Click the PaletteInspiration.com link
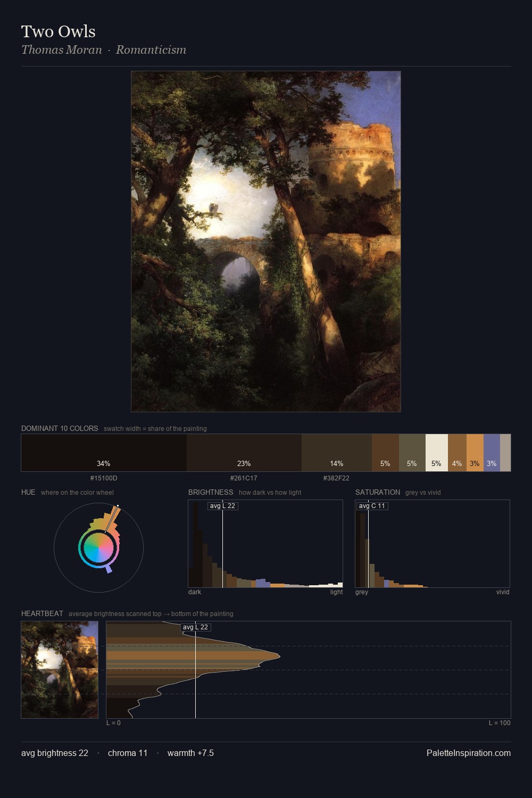Viewport: 532px width, 798px height. (x=469, y=753)
